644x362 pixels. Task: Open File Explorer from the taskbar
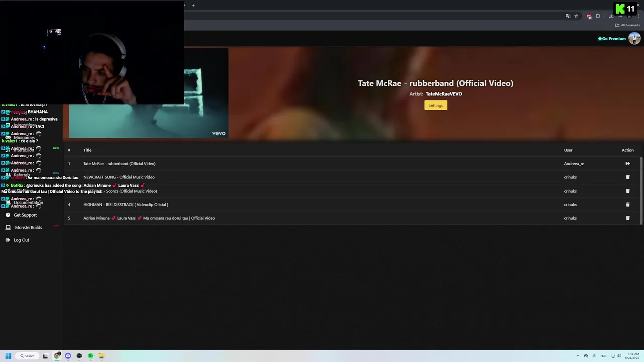(101, 356)
